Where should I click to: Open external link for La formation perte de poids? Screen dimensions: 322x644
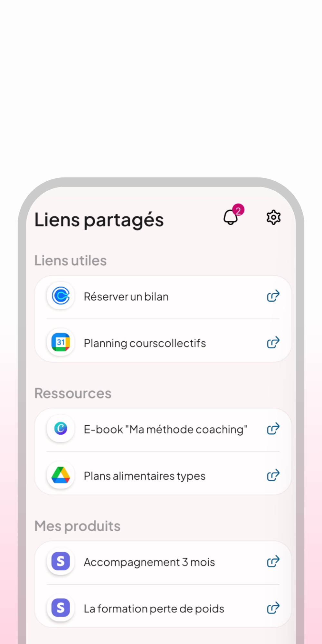[x=273, y=608]
